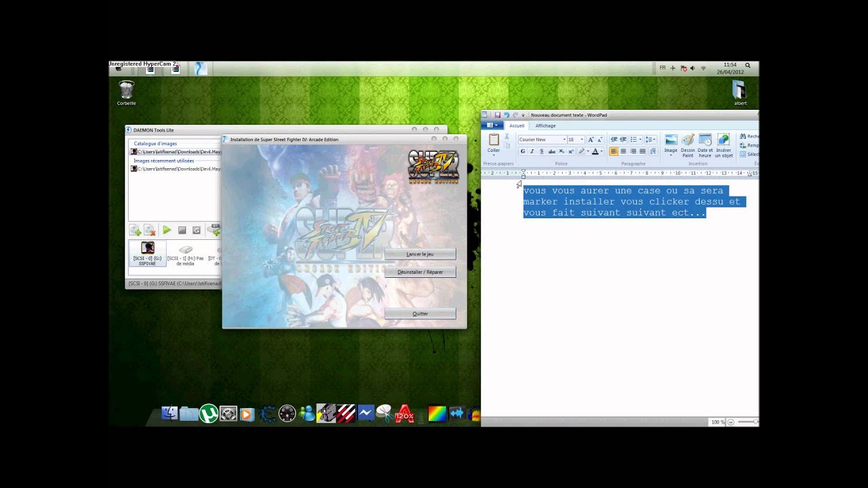The width and height of the screenshot is (868, 488).
Task: Decrease font size with shrink-font icon
Action: [600, 140]
